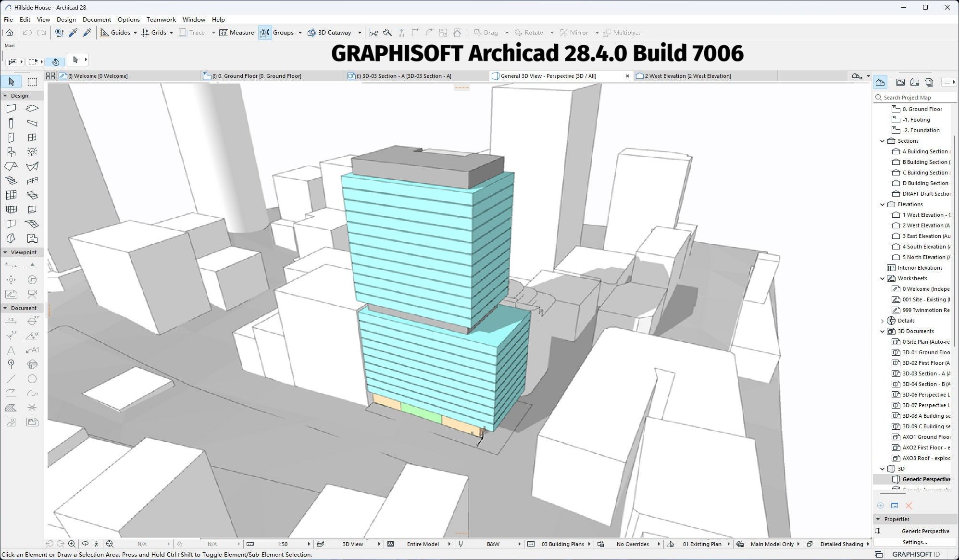This screenshot has width=959, height=560.
Task: Select the Curtain Wall tool
Action: (11, 195)
